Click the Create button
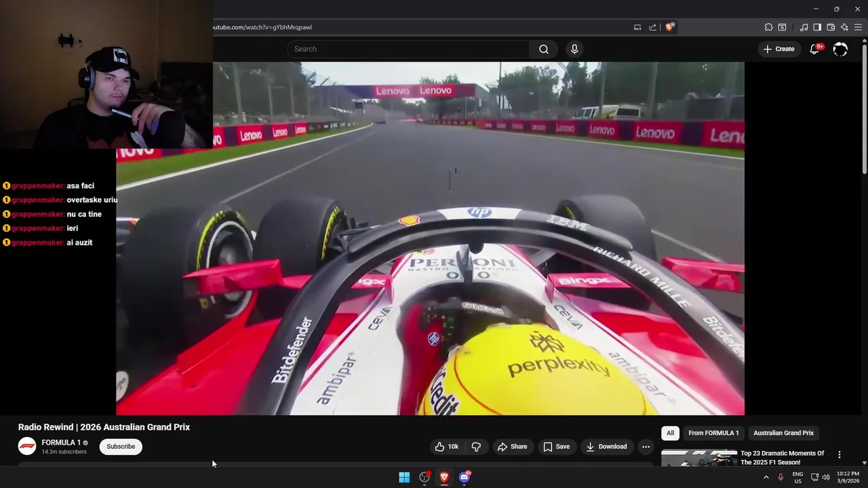This screenshot has width=868, height=488. click(778, 49)
